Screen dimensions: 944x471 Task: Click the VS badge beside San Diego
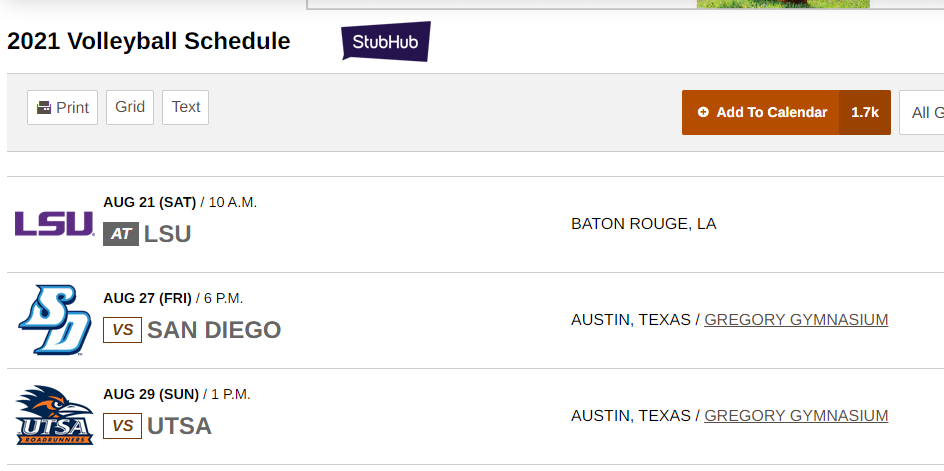click(122, 330)
